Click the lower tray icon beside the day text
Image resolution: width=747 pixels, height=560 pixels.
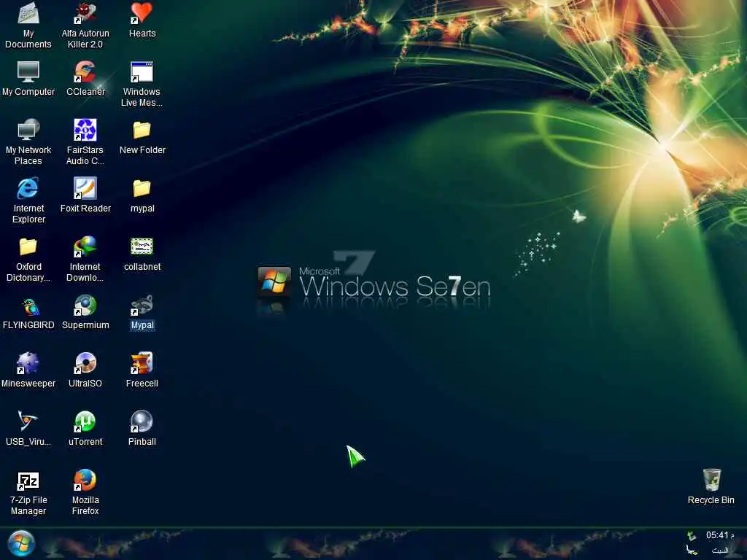click(x=692, y=551)
